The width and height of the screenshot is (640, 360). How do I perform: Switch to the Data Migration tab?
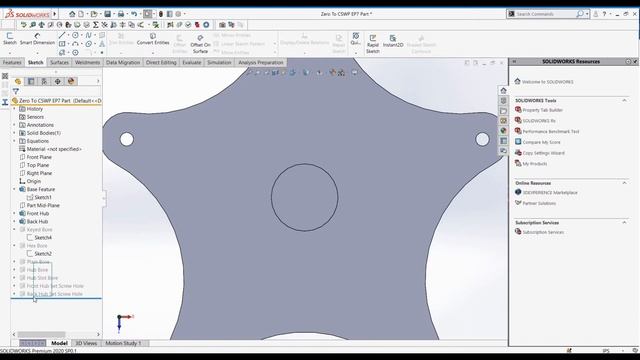(x=123, y=62)
